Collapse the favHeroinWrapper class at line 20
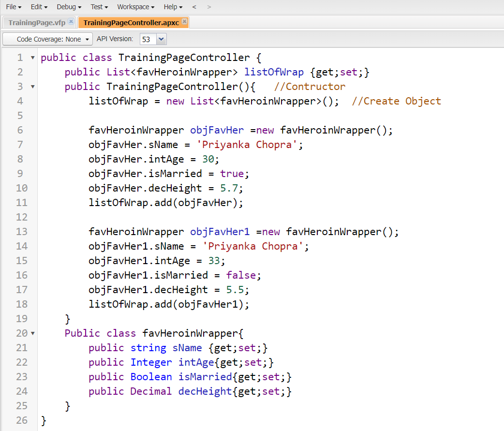Image resolution: width=504 pixels, height=431 pixels. click(x=32, y=334)
